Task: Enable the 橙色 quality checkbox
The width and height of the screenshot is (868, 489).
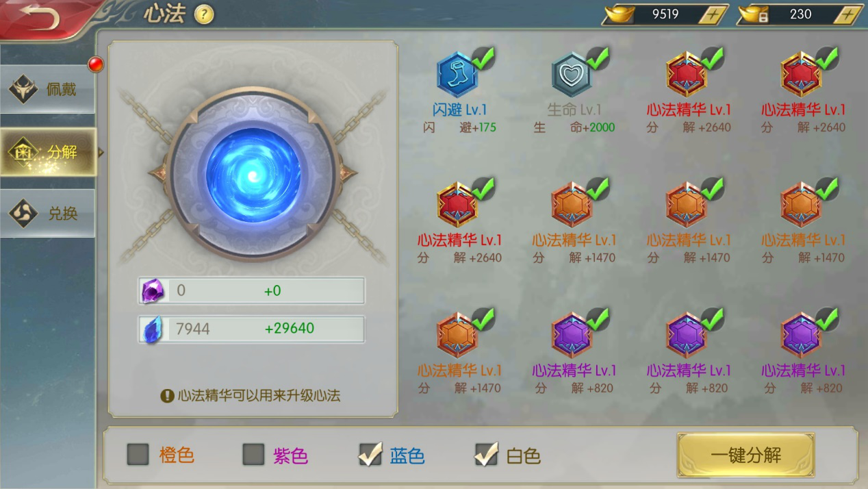Action: [x=138, y=454]
